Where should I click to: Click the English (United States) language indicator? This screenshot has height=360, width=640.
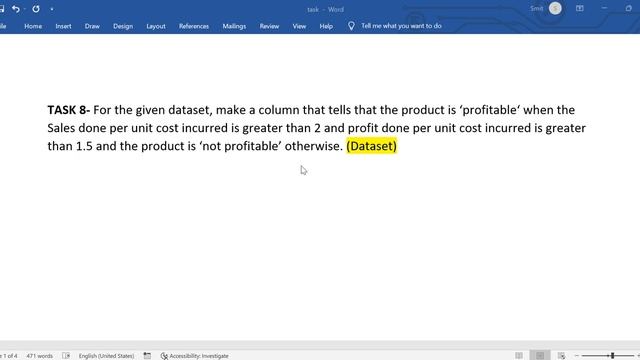(x=107, y=356)
